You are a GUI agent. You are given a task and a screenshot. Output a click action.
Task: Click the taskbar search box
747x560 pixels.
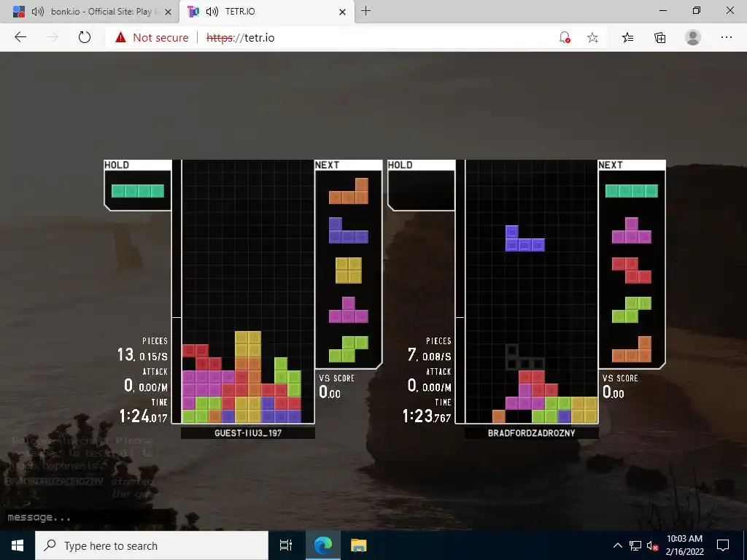152,545
